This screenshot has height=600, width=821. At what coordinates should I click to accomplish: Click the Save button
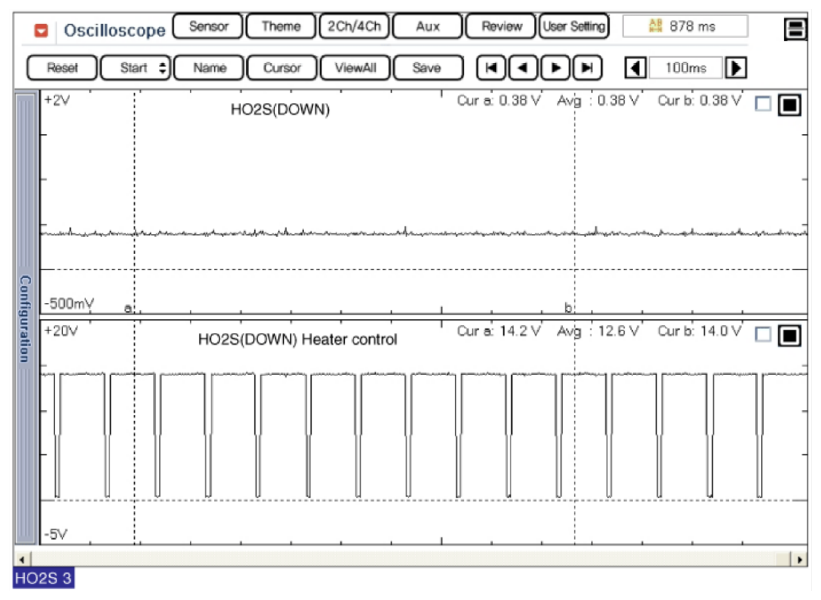click(427, 68)
